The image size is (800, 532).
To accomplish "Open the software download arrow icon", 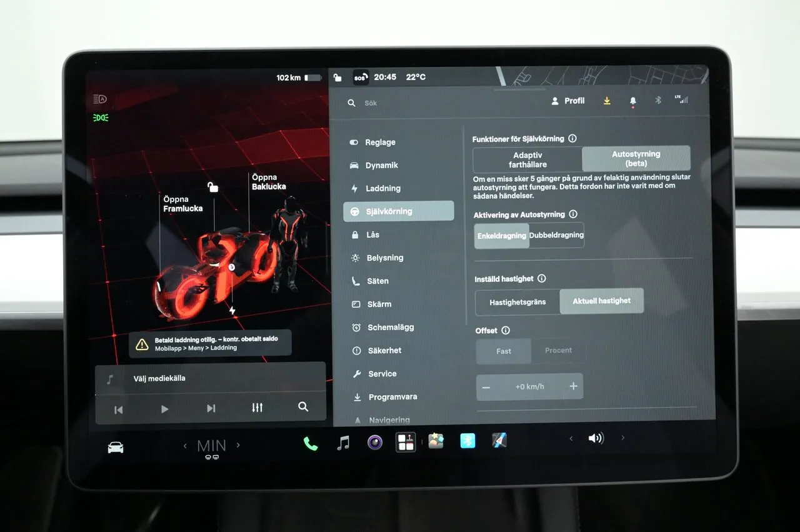I will coord(607,101).
